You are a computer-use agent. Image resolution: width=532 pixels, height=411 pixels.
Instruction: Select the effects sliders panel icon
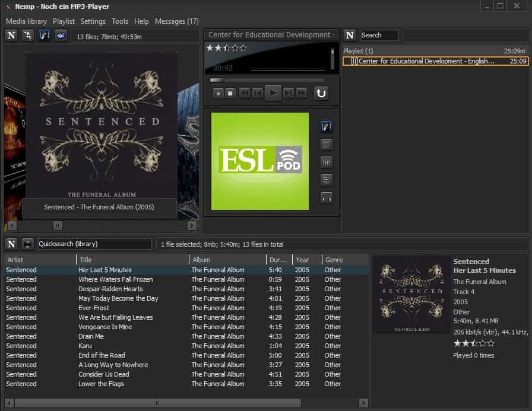[x=326, y=180]
